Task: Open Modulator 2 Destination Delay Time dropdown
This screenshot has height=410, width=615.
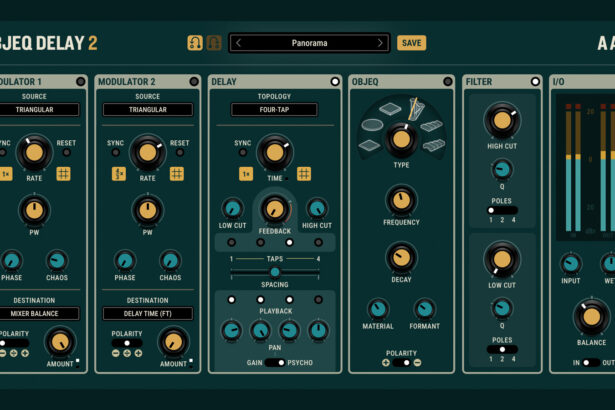Action: [x=148, y=313]
